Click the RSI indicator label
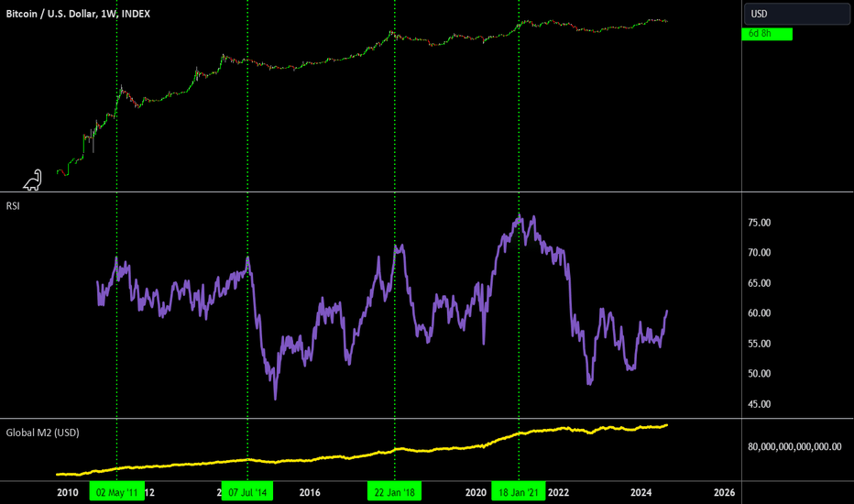The width and height of the screenshot is (854, 504). 13,206
